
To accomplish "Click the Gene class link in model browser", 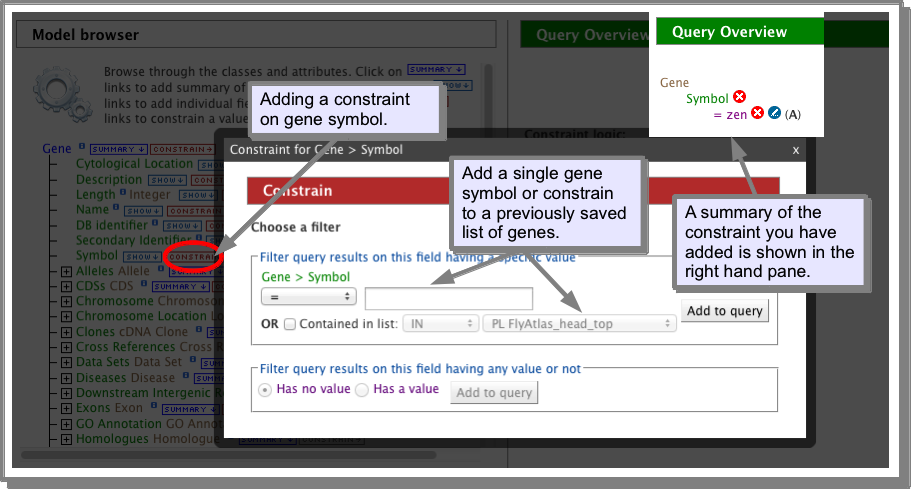I will (57, 149).
